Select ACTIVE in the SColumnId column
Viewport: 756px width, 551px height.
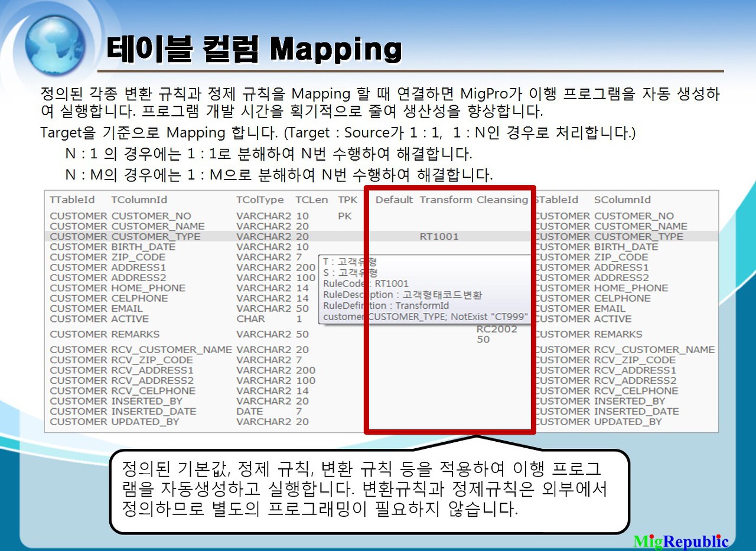(612, 319)
